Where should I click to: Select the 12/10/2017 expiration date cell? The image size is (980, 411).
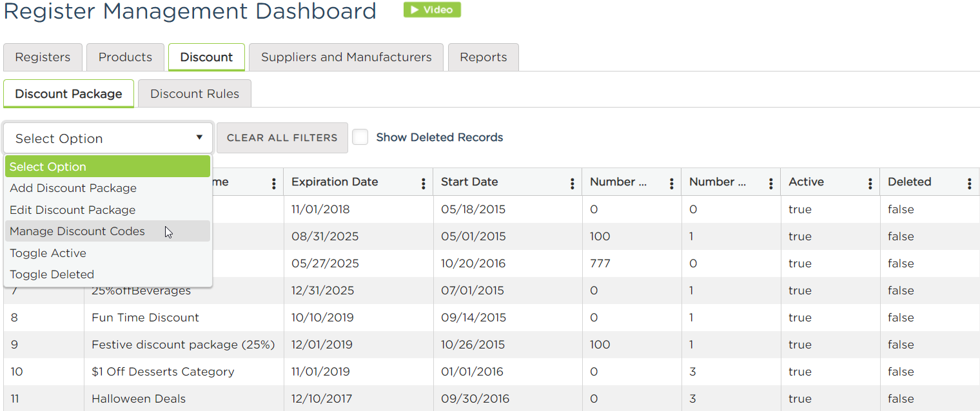pyautogui.click(x=358, y=399)
